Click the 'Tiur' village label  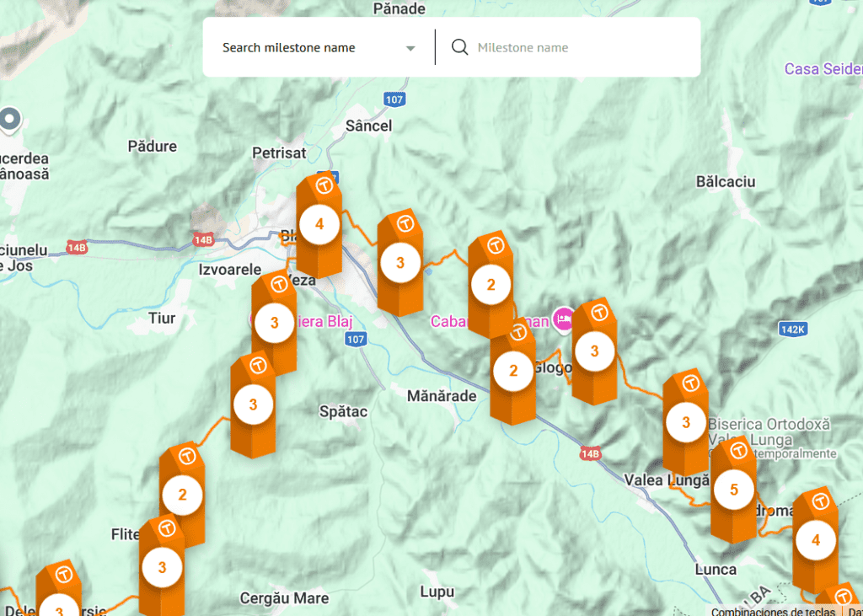pos(162,319)
